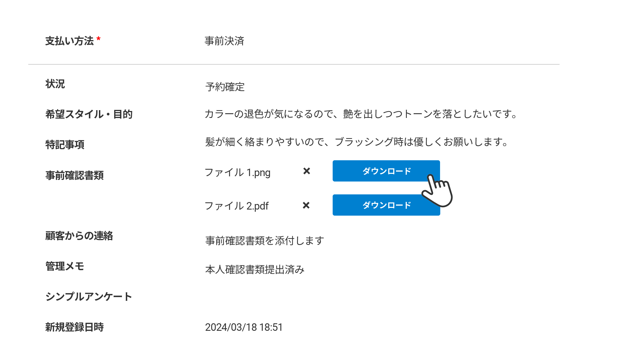Select the 事前決済 payment value
621x364 pixels.
224,41
